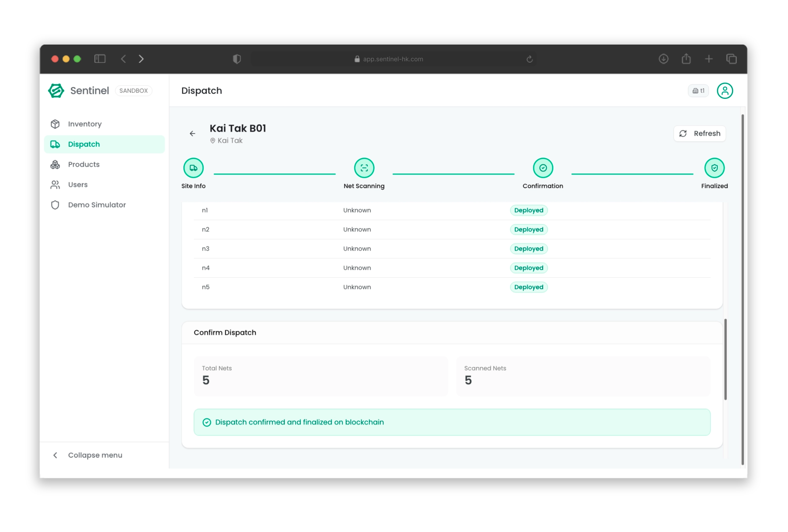Open Inventory in the sidebar
This screenshot has width=788, height=532.
click(x=85, y=124)
